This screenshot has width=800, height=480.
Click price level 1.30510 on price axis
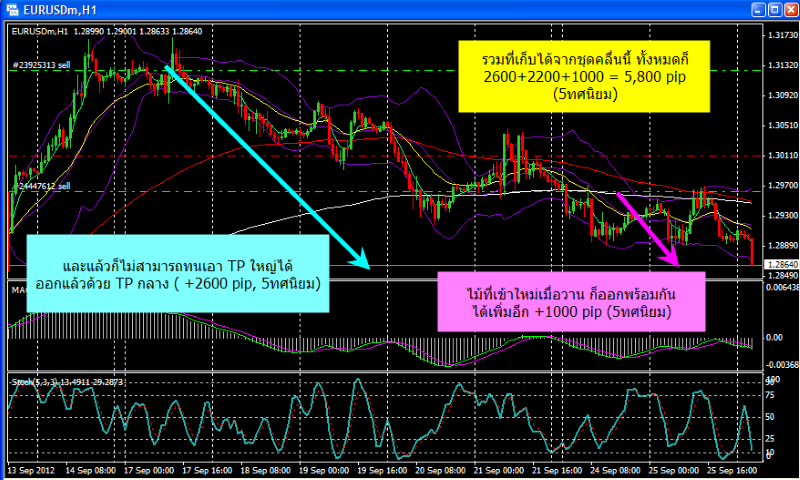coord(782,125)
